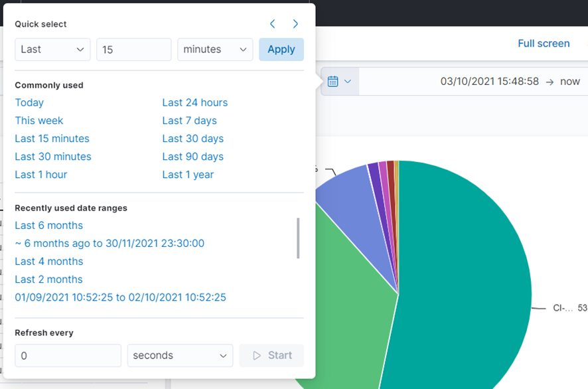Select recently used Last 6 months
The width and height of the screenshot is (588, 389).
pyautogui.click(x=48, y=226)
